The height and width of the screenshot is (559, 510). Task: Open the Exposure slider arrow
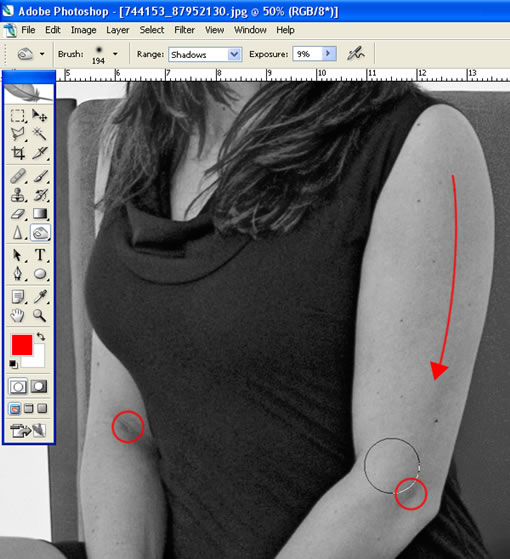tap(328, 54)
